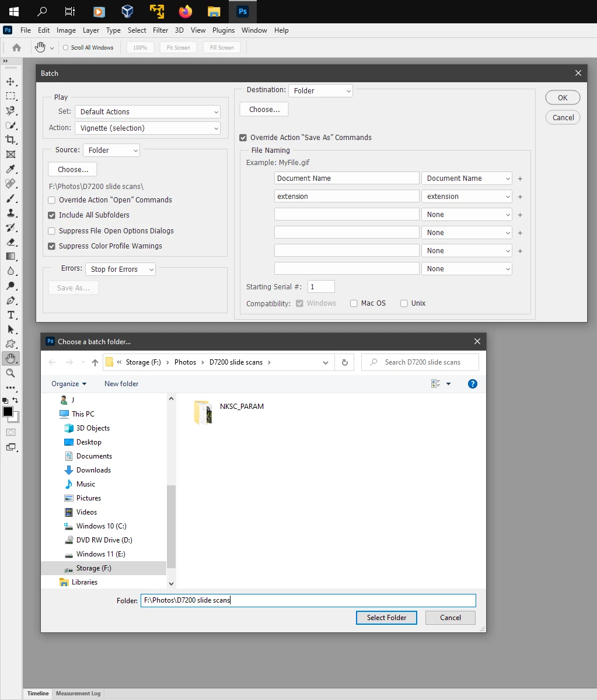Click OK in the Batch dialog

click(x=563, y=98)
